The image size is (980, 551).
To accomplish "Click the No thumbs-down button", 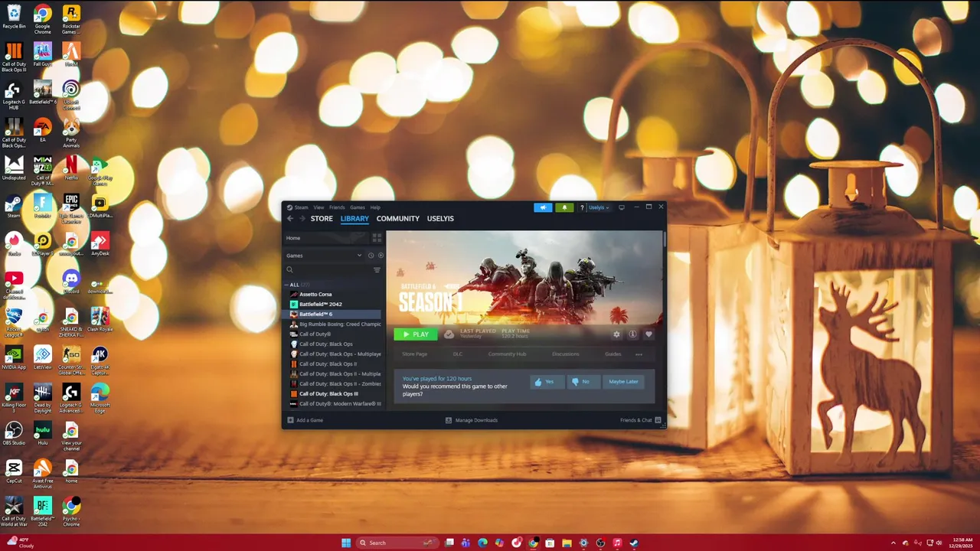I will point(583,381).
